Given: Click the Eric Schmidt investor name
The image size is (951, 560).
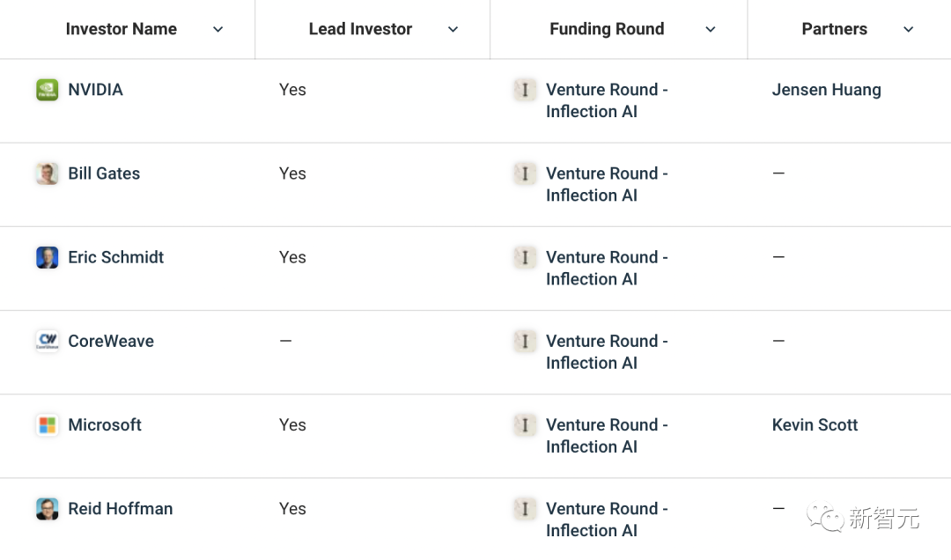Looking at the screenshot, I should [x=116, y=257].
